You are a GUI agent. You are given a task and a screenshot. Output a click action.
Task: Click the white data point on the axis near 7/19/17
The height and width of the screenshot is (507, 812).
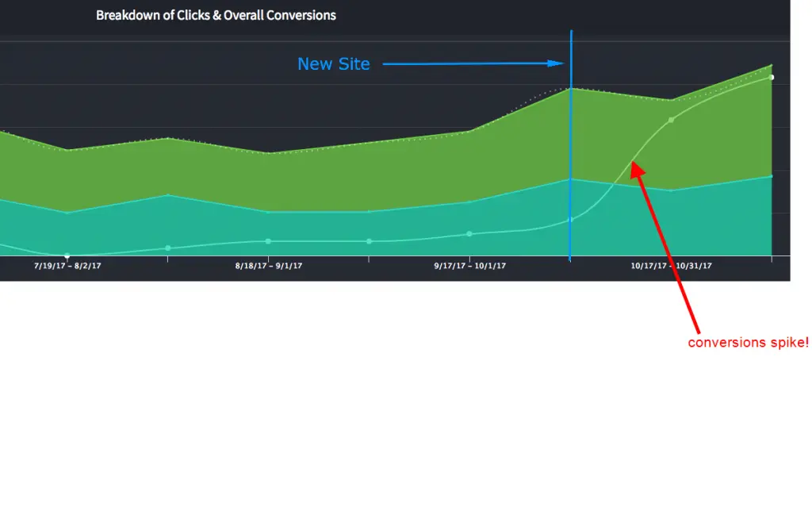click(x=67, y=255)
